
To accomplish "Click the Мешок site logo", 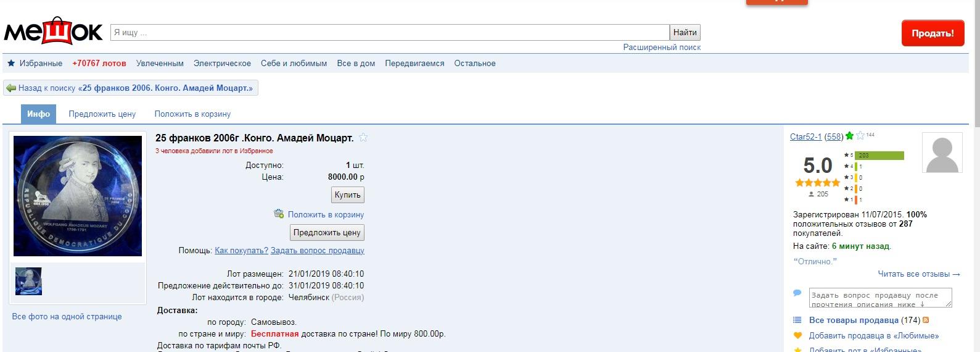I will (x=53, y=31).
